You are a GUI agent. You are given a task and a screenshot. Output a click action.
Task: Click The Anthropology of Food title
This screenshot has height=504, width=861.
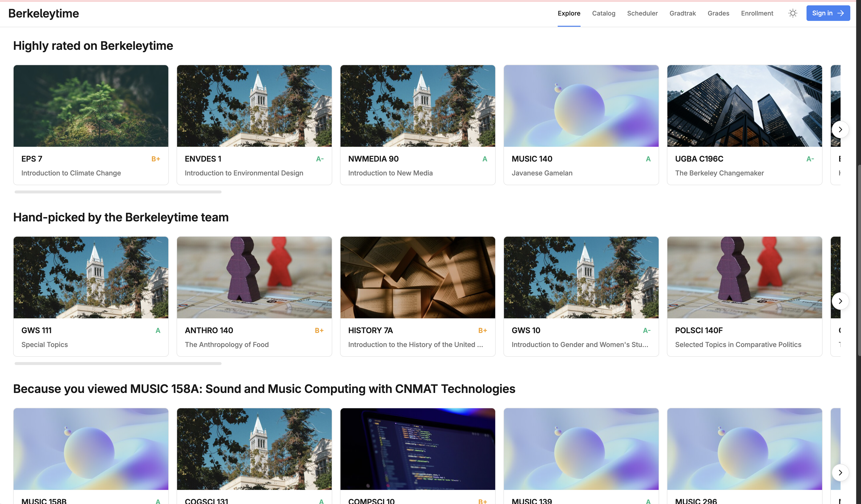(x=226, y=345)
